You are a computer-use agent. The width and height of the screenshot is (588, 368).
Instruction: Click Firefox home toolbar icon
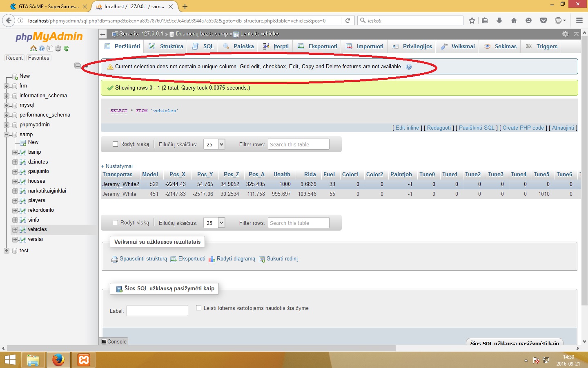(x=514, y=20)
